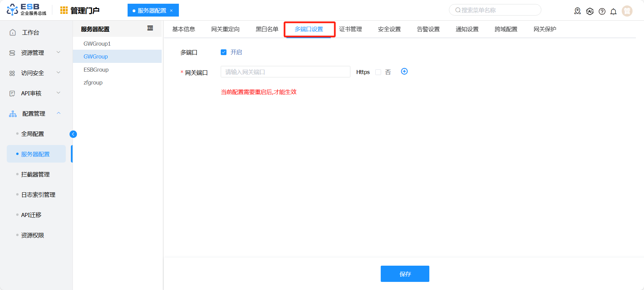Click the 保存 button
The width and height of the screenshot is (644, 290).
pos(405,274)
